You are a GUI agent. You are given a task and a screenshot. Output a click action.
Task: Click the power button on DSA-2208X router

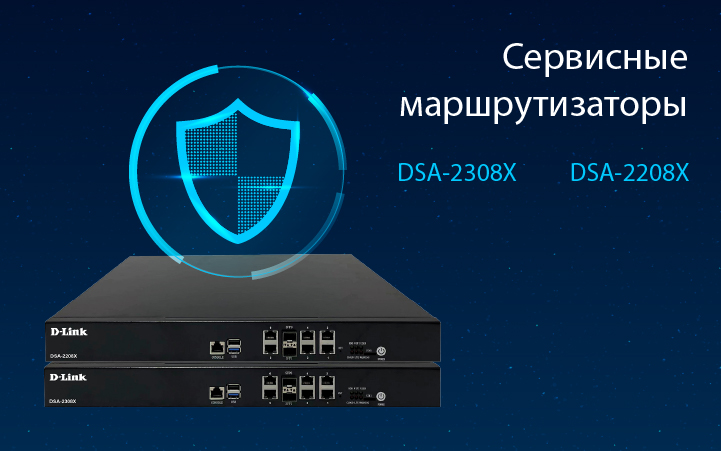381,351
